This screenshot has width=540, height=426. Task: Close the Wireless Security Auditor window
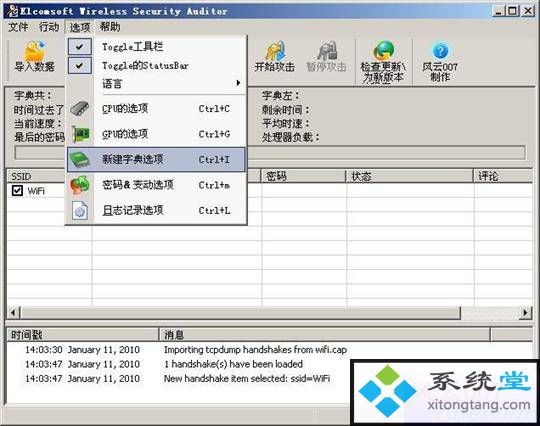tap(528, 11)
